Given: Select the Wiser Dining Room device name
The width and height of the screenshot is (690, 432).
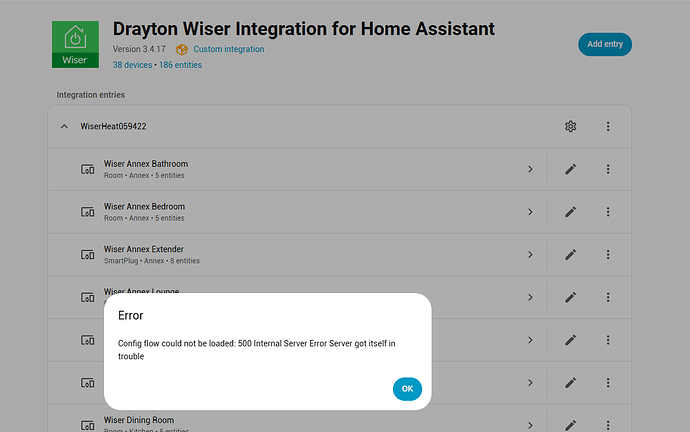Looking at the screenshot, I should coord(139,420).
